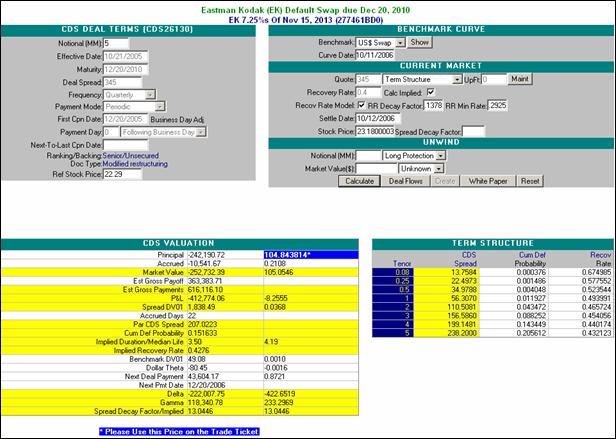Focus the Spread Decay Factor field

point(473,132)
